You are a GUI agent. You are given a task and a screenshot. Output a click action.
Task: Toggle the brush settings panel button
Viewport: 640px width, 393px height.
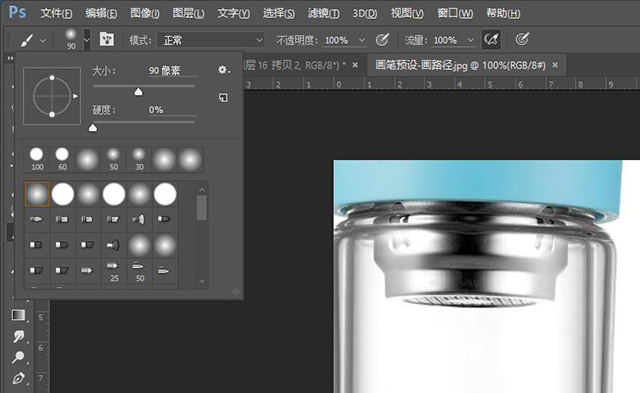point(107,39)
